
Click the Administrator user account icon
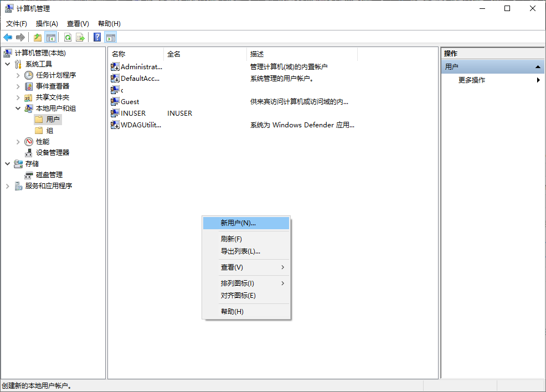click(115, 66)
